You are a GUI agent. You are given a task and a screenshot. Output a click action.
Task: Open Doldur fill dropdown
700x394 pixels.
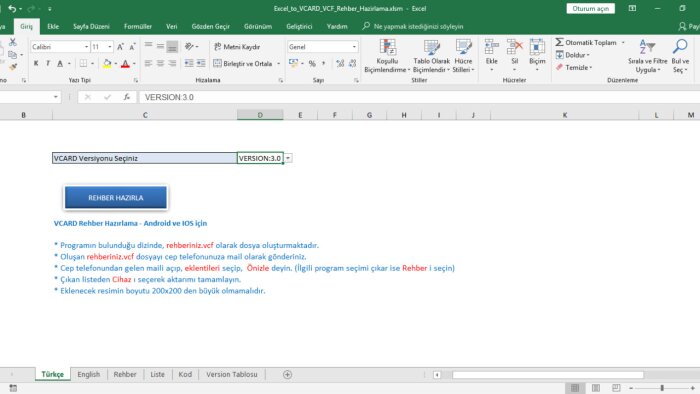(x=573, y=55)
